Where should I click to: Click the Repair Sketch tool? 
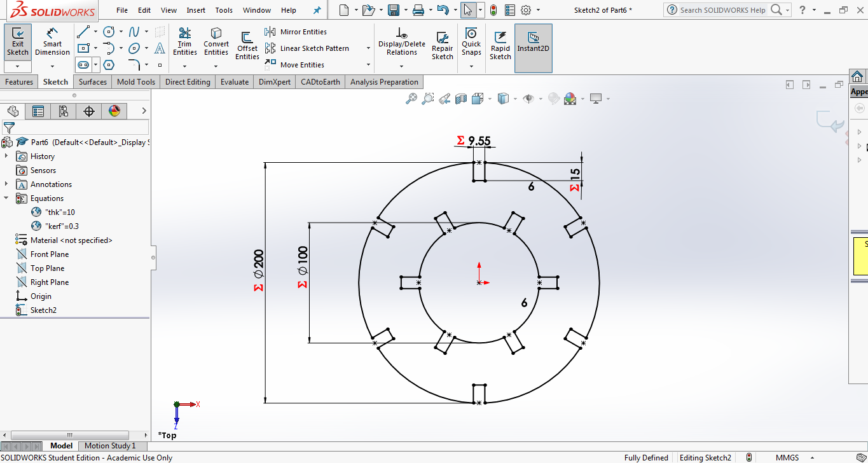click(x=443, y=46)
